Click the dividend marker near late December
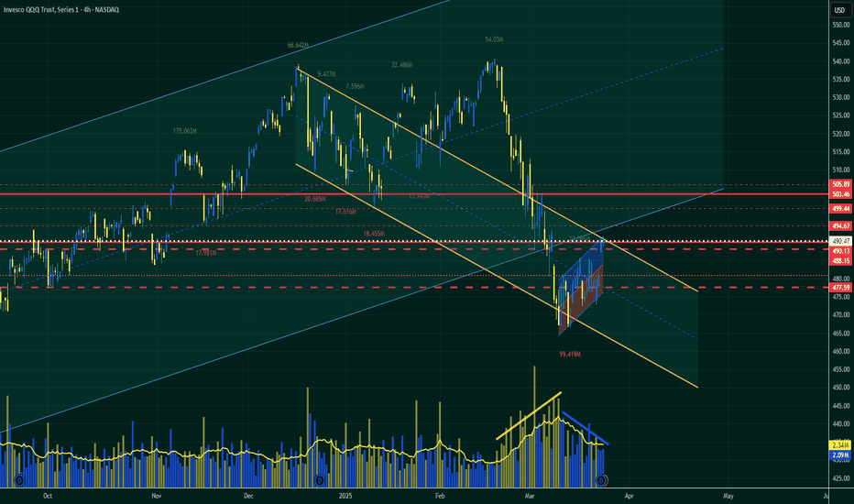The height and width of the screenshot is (504, 854). (x=320, y=480)
